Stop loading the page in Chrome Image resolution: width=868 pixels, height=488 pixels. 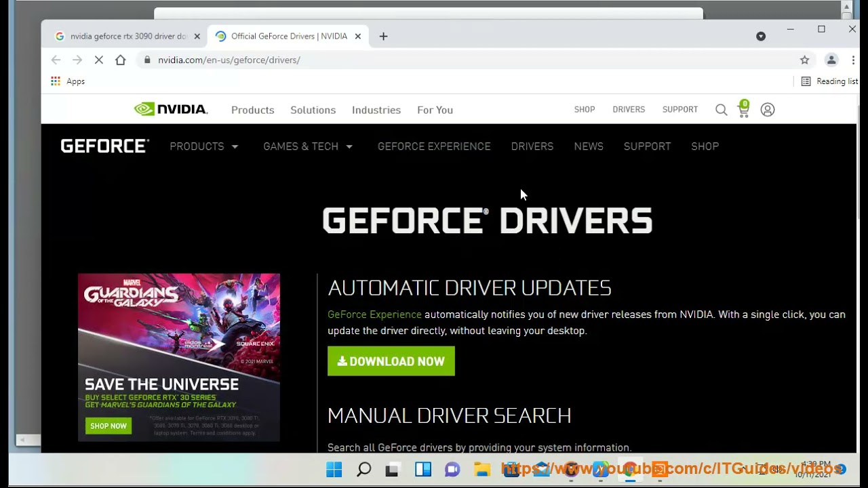[x=98, y=60]
